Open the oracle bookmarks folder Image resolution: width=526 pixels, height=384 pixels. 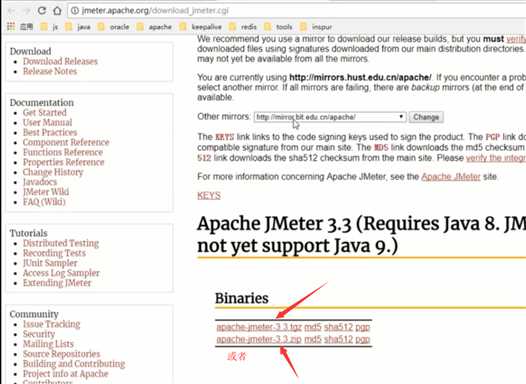click(113, 27)
